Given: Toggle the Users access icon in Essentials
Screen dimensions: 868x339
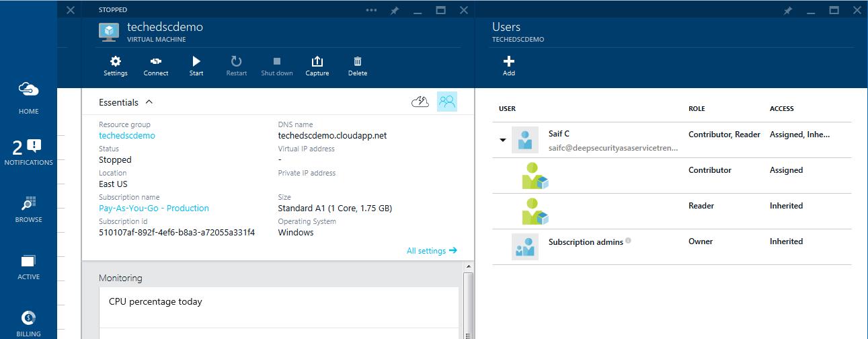Looking at the screenshot, I should [x=447, y=102].
